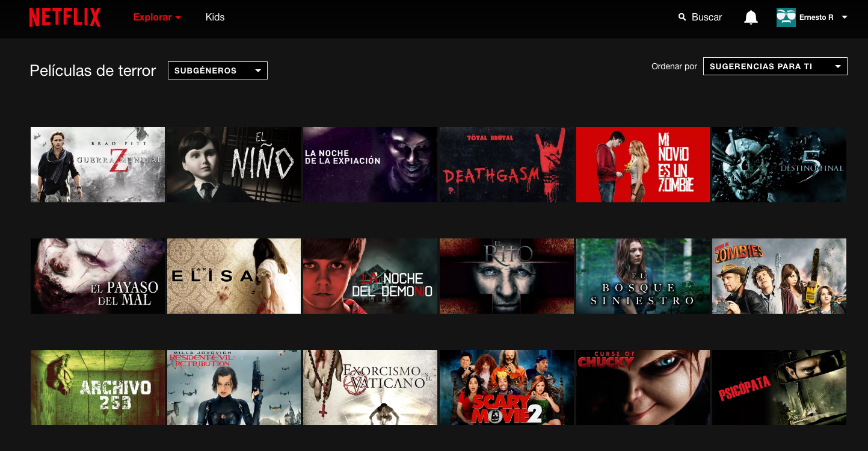
Task: Click the Películas de terror heading
Action: 93,70
